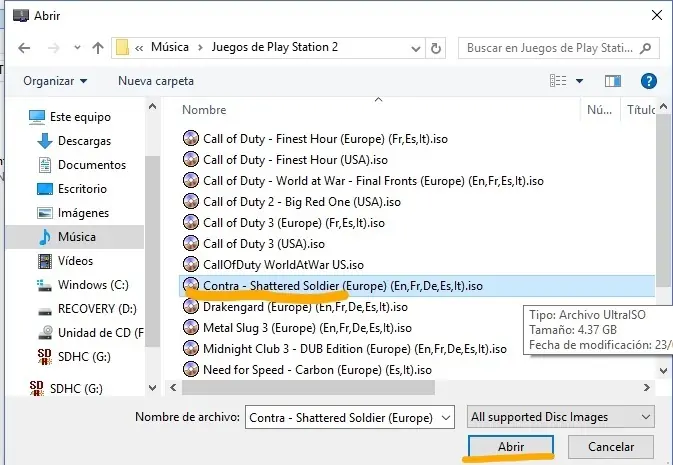Viewport: 673px width, 465px height.
Task: Open Documentos in the sidebar
Action: click(82, 165)
